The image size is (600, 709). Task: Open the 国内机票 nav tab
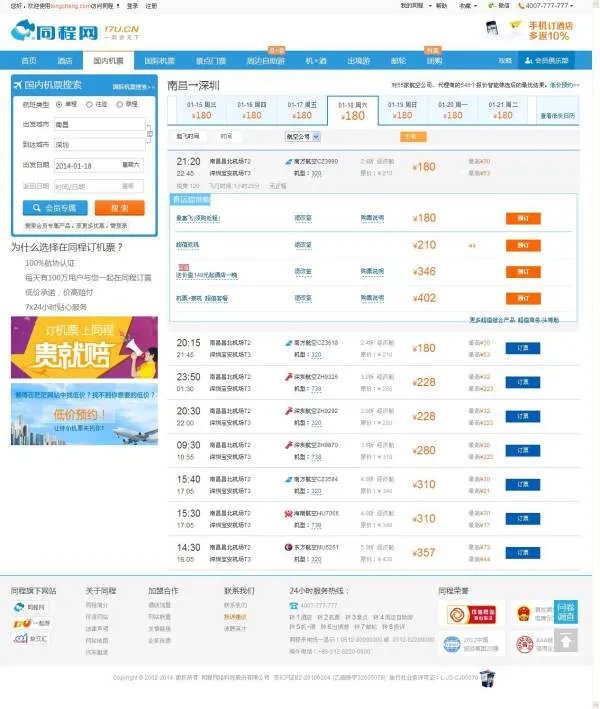click(108, 61)
